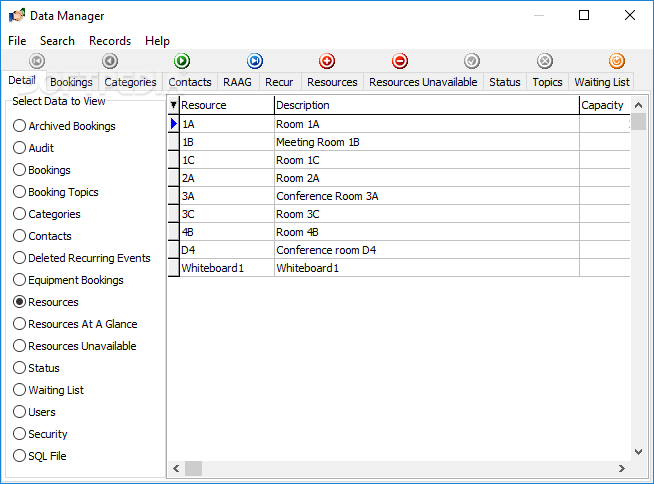Select Waiting List radio button

19,390
